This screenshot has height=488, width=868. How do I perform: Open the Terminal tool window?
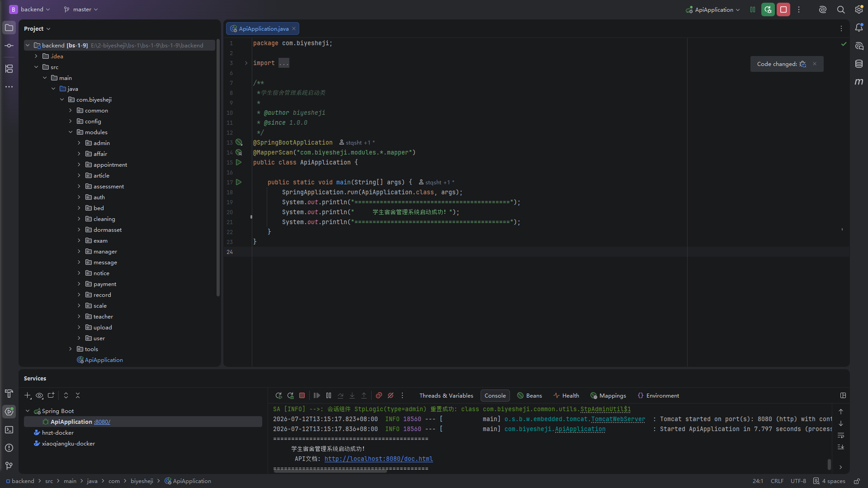click(9, 430)
